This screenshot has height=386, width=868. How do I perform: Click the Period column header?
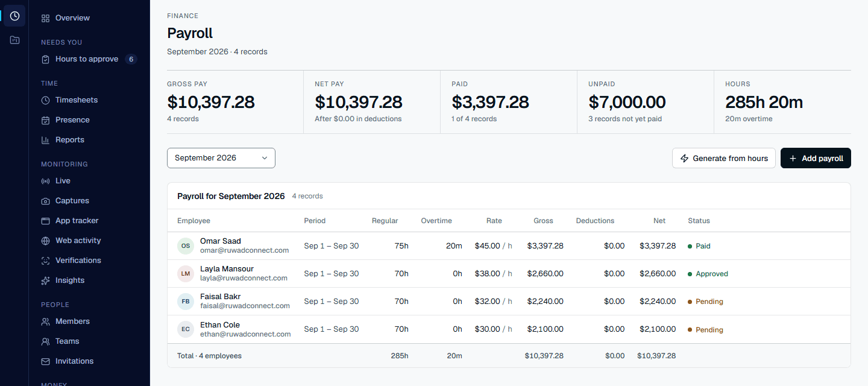tap(315, 221)
